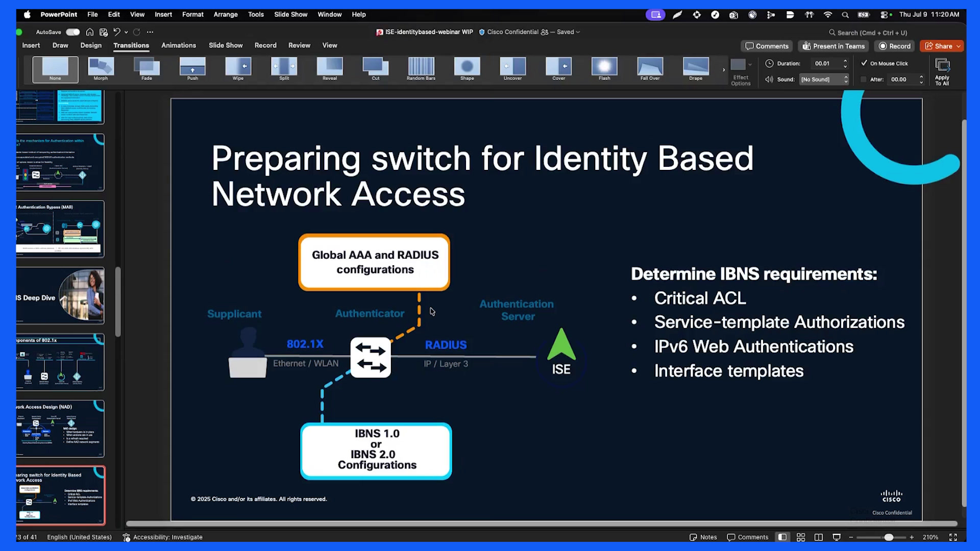Click Apply To All icon
Viewport: 980px width, 551px height.
[942, 72]
